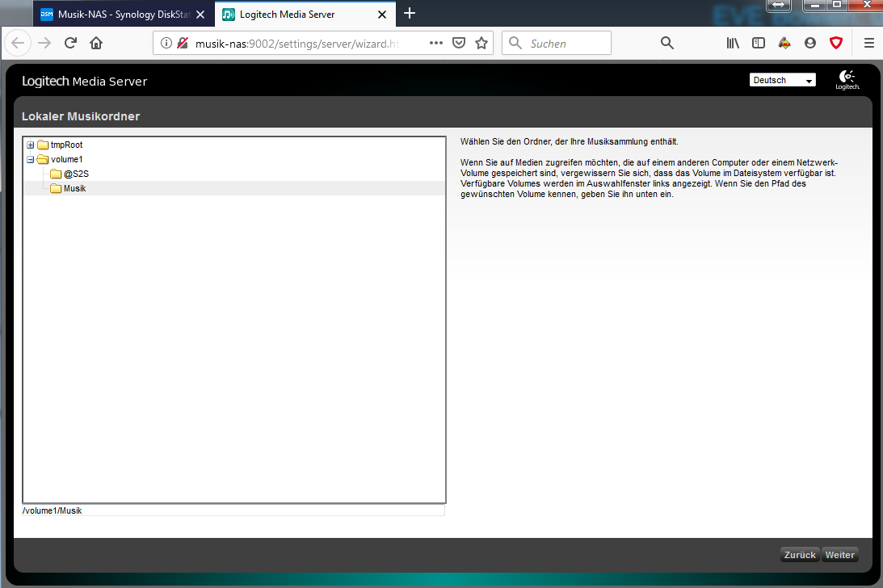This screenshot has width=883, height=588.
Task: Close the Logitech Media Server tab
Action: coord(382,15)
